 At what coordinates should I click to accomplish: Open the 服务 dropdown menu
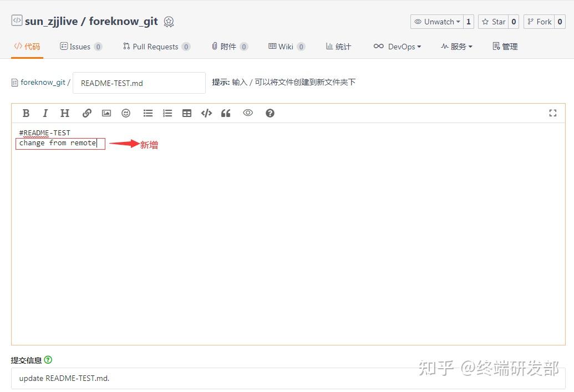[x=456, y=47]
